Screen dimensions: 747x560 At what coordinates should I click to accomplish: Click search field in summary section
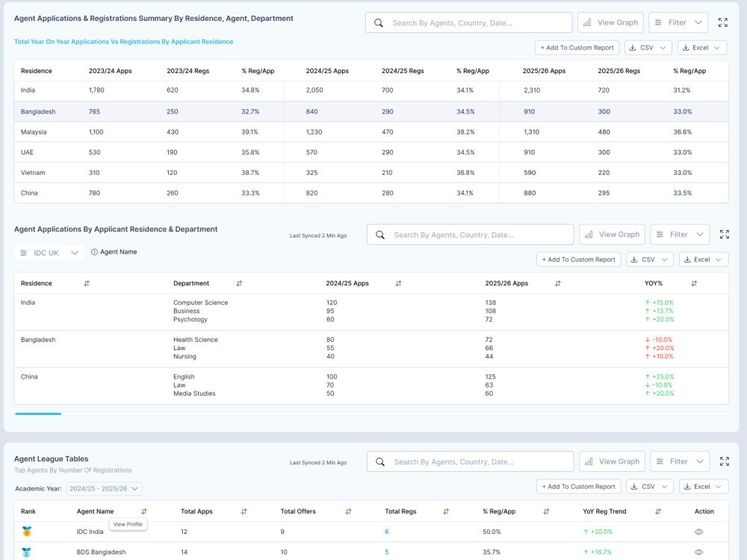click(x=469, y=22)
